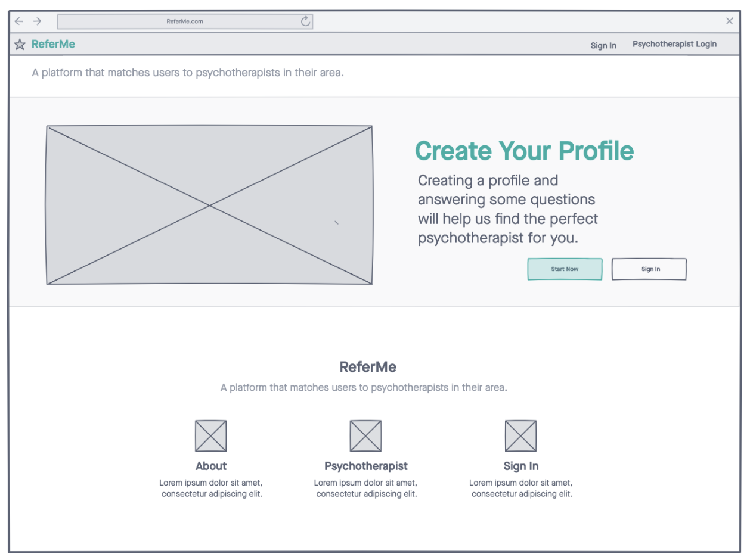Click the Sign In placeholder image icon
This screenshot has width=750, height=560.
click(x=520, y=435)
